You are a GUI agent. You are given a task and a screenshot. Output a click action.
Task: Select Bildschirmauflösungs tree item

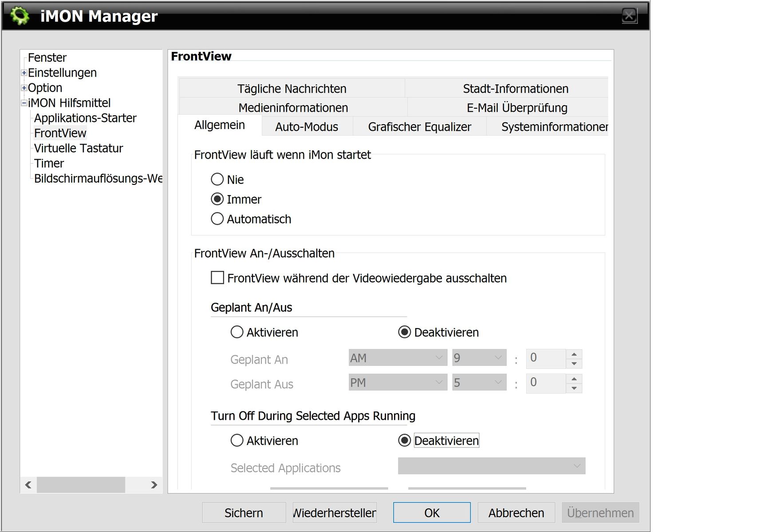(98, 178)
